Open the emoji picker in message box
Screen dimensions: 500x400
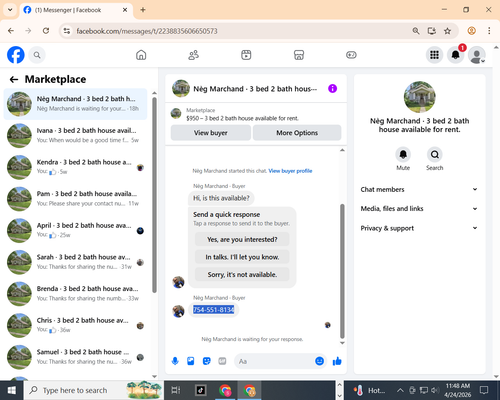319,361
